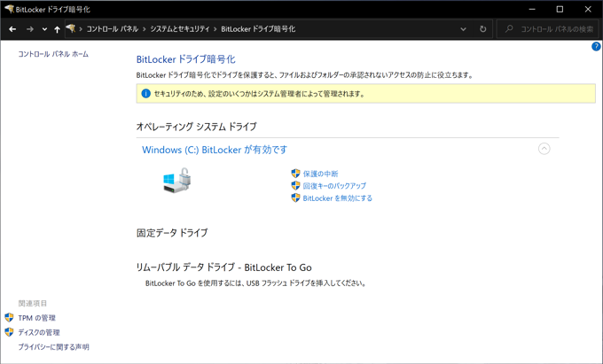Screen dimensions: 603x364
Task: Click the forward navigation arrow
Action: click(29, 29)
